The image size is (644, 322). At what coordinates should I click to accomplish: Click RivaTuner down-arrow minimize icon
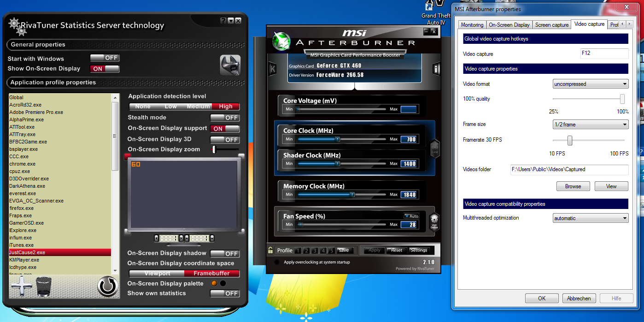[231, 21]
